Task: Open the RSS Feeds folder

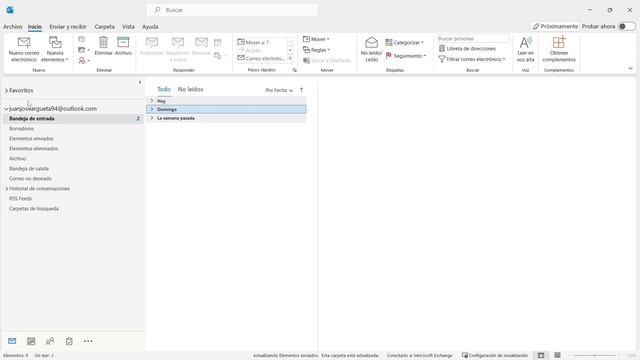Action: pos(20,198)
